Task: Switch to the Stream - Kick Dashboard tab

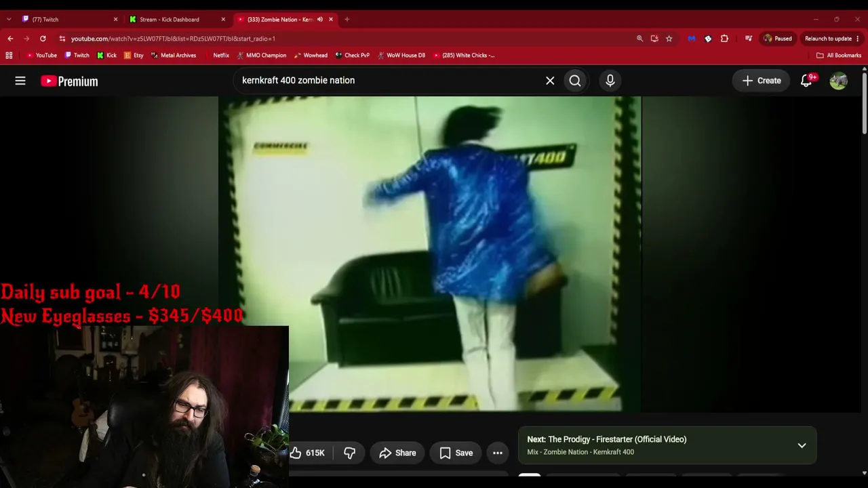Action: [178, 20]
